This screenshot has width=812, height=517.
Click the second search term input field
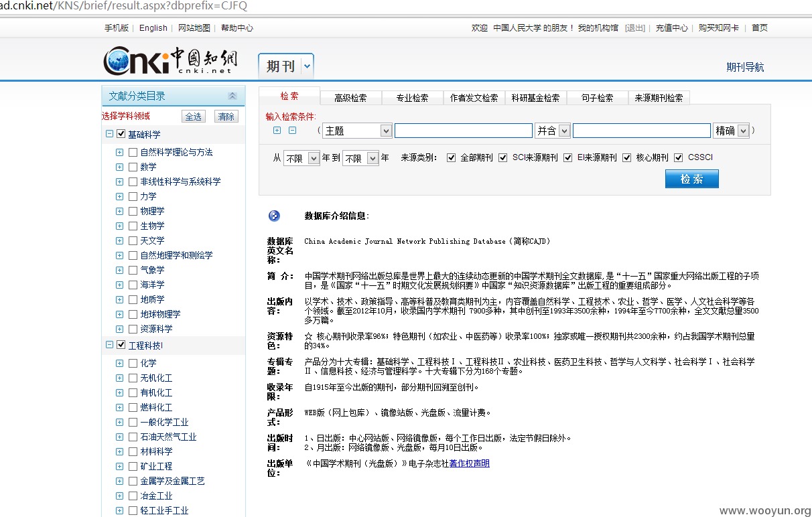click(642, 131)
